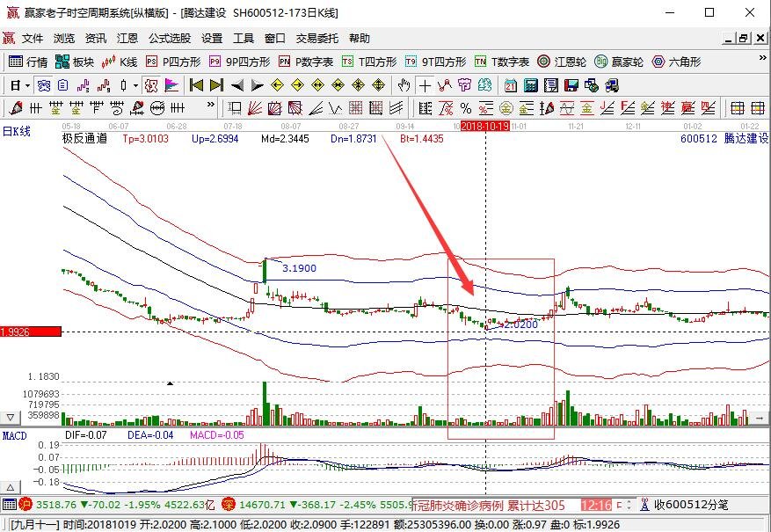Select the wave 9 indicator icon

[x=103, y=85]
